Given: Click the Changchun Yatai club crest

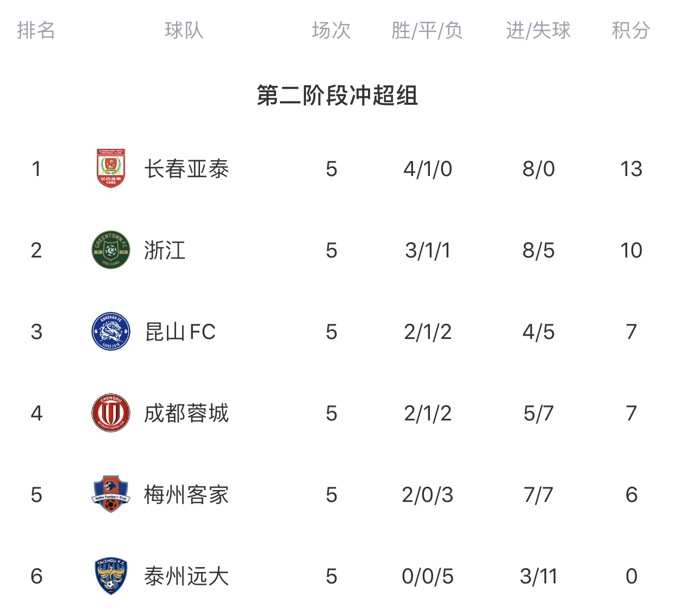Looking at the screenshot, I should click(x=111, y=168).
